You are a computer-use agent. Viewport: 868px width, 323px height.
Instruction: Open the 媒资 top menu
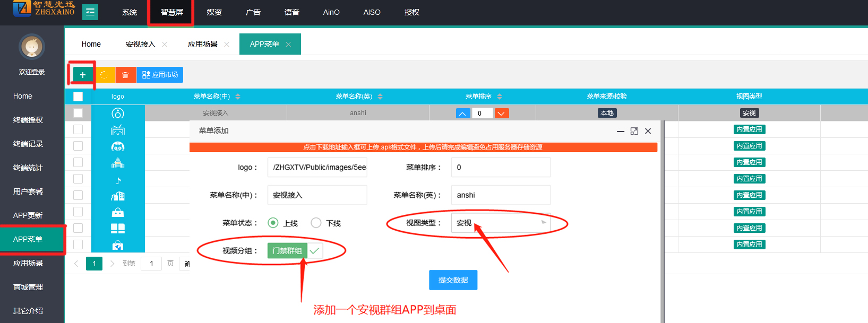(x=214, y=12)
